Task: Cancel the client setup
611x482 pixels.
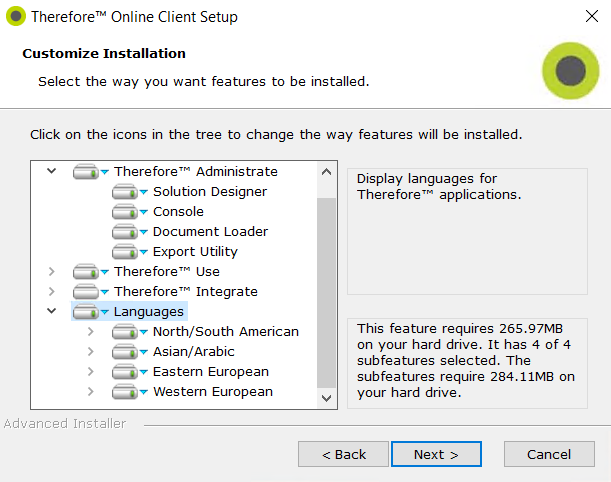Action: click(549, 454)
